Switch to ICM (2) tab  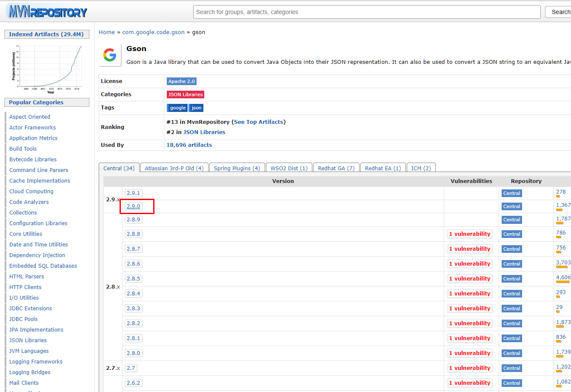(x=421, y=168)
